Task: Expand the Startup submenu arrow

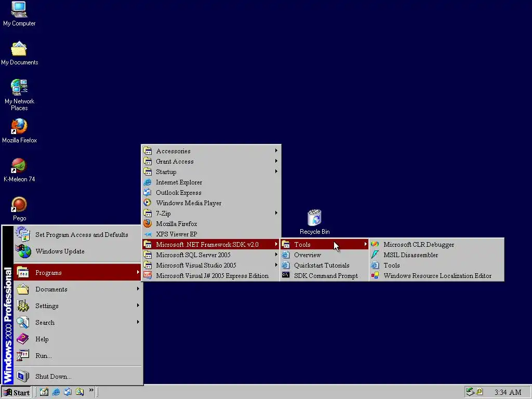Action: [276, 171]
